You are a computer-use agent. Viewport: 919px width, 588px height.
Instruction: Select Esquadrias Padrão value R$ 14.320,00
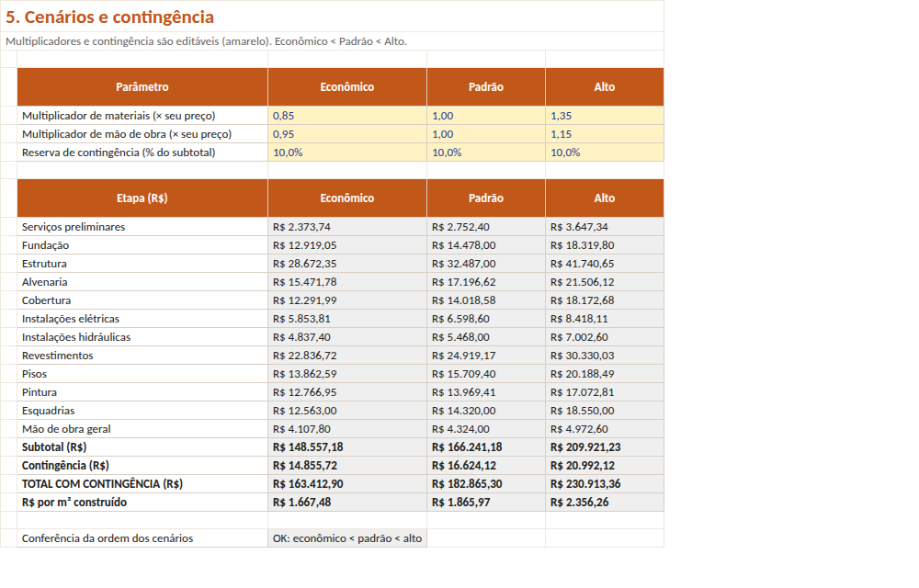pyautogui.click(x=486, y=411)
